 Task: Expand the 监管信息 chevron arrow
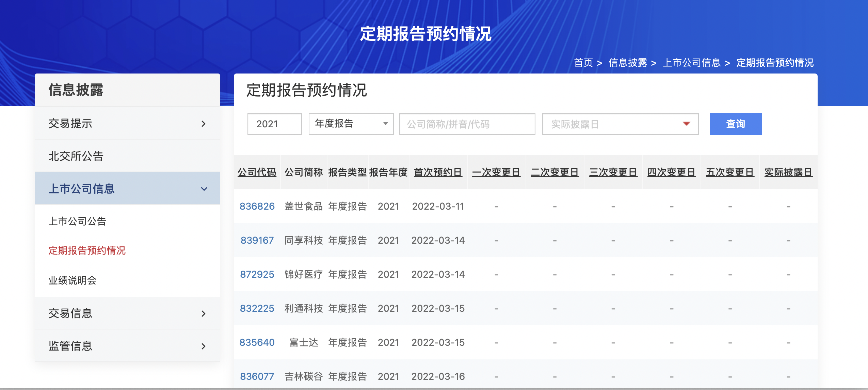click(x=204, y=346)
